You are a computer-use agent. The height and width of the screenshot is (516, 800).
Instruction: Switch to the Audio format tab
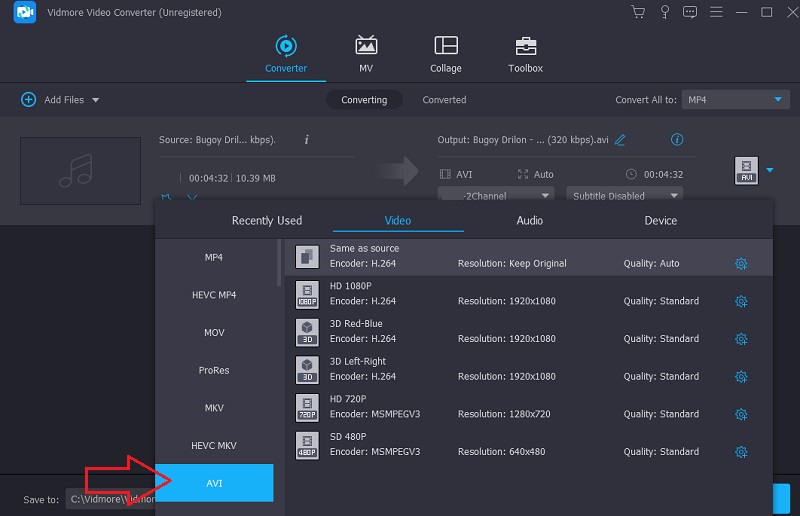pos(530,220)
